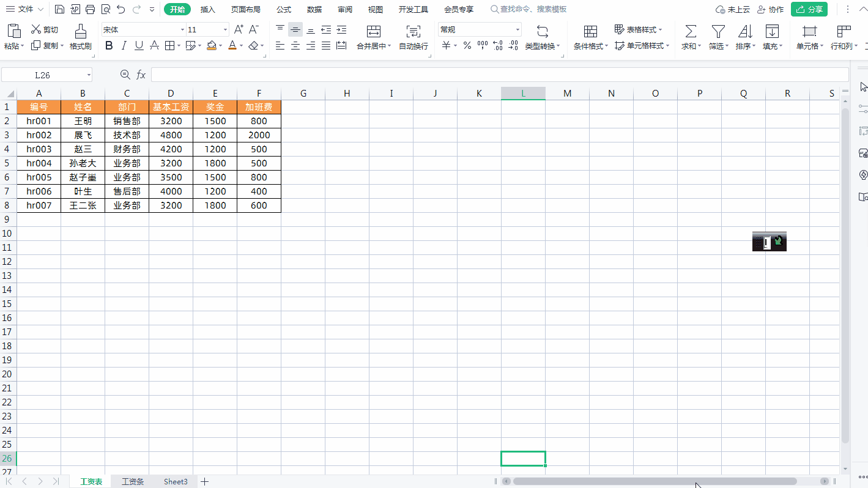Add a new sheet with plus button

205,481
